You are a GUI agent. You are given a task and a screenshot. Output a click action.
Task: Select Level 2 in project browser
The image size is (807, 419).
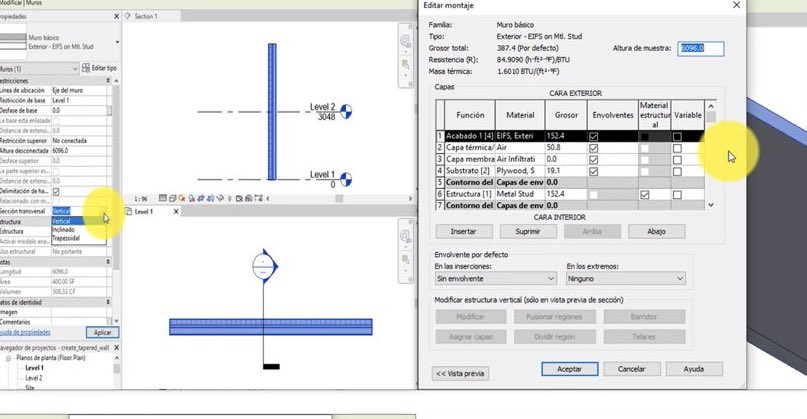[x=34, y=378]
